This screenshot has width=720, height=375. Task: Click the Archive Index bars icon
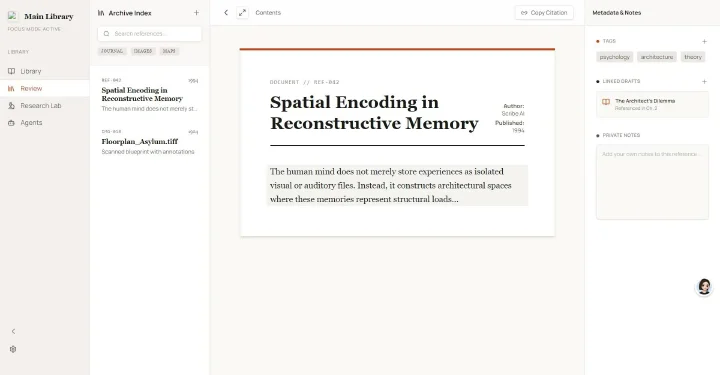point(101,13)
